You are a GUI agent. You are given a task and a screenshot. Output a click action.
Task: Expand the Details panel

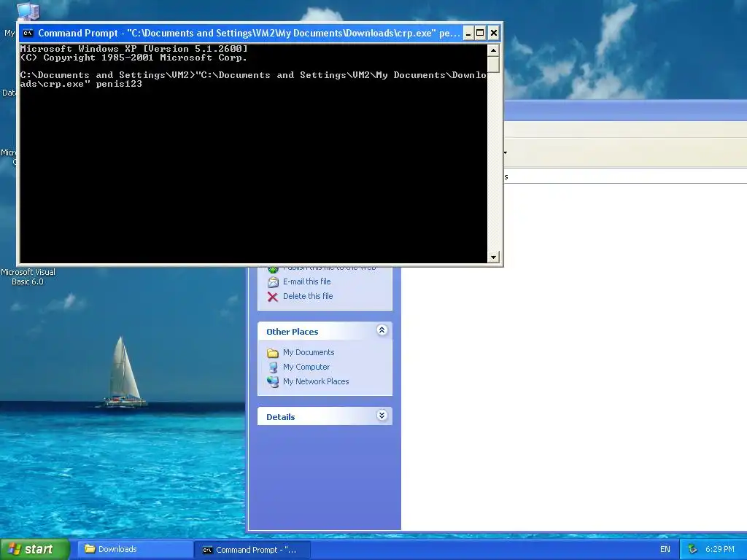click(382, 415)
